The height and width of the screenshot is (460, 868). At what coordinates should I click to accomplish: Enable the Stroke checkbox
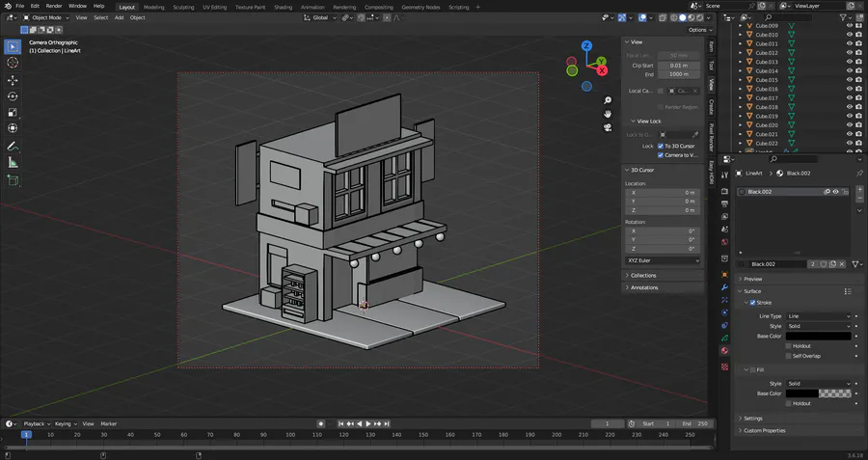(753, 303)
